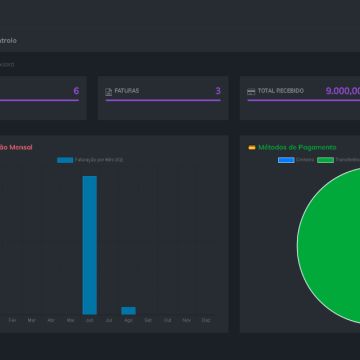Click the card icon beside Métodos de Pagamento

tap(252, 147)
